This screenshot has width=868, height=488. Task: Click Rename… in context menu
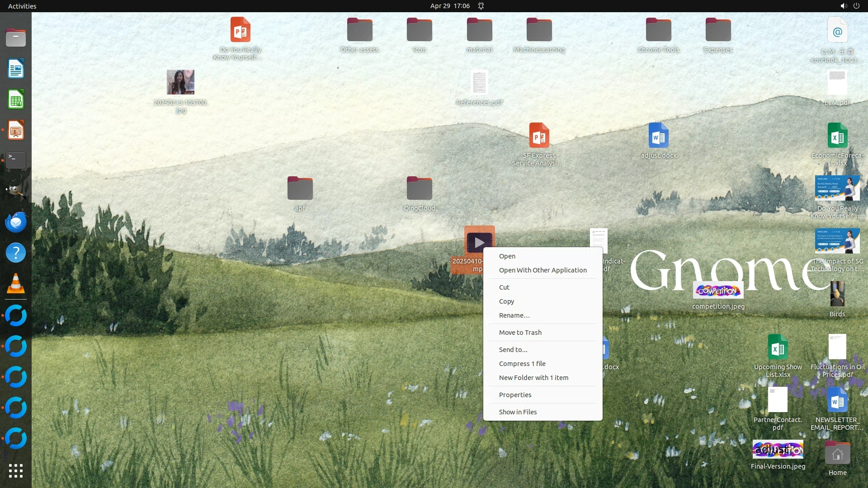(514, 315)
